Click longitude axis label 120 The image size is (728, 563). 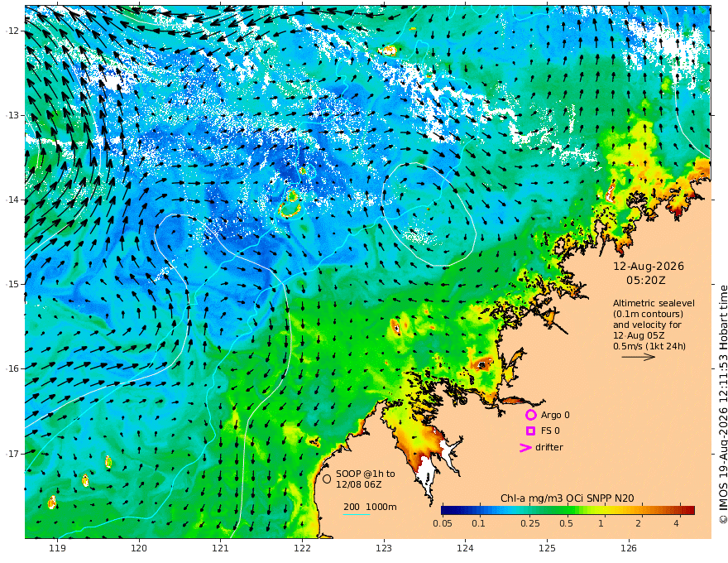click(x=139, y=549)
